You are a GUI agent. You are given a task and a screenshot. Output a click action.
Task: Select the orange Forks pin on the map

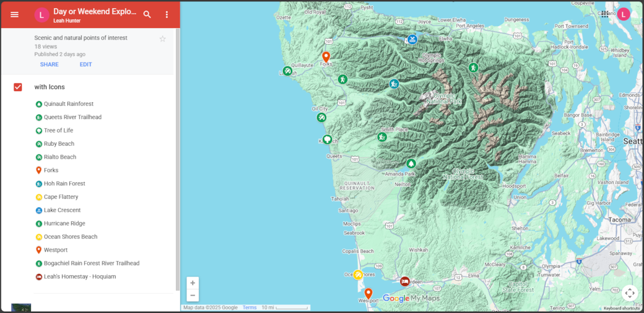coord(326,57)
